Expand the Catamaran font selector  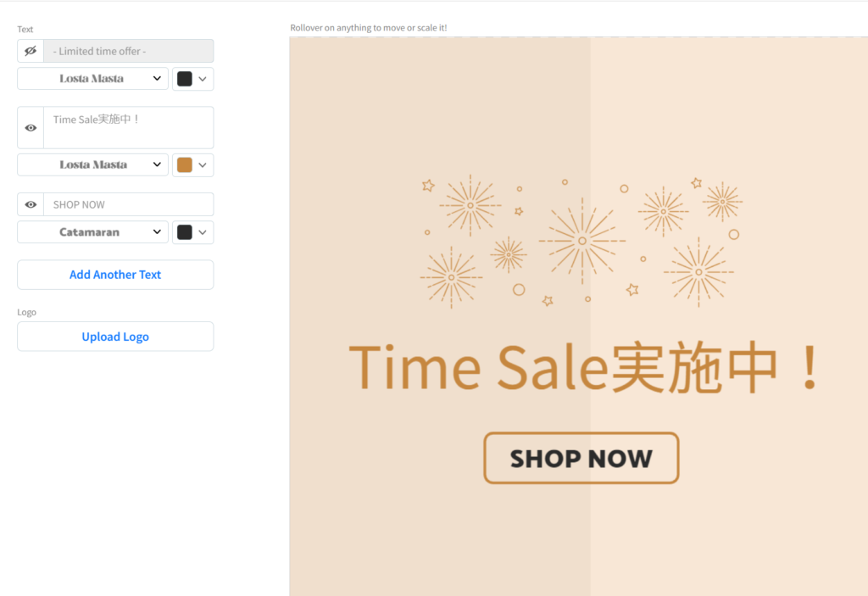tap(92, 232)
